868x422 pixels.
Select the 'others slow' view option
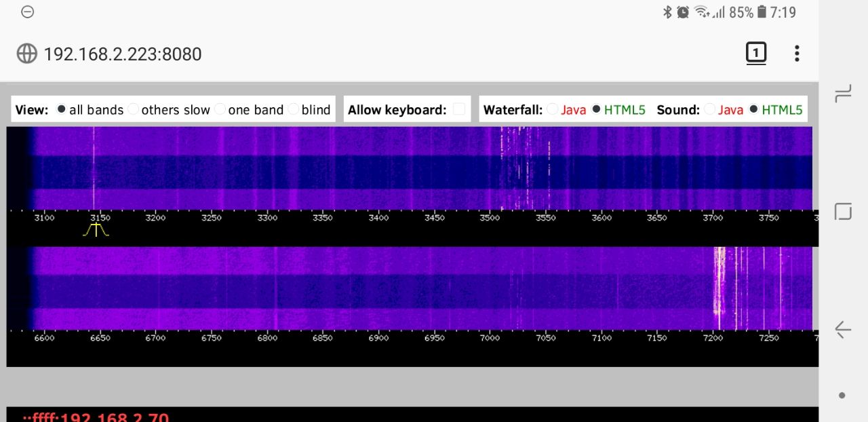point(134,109)
